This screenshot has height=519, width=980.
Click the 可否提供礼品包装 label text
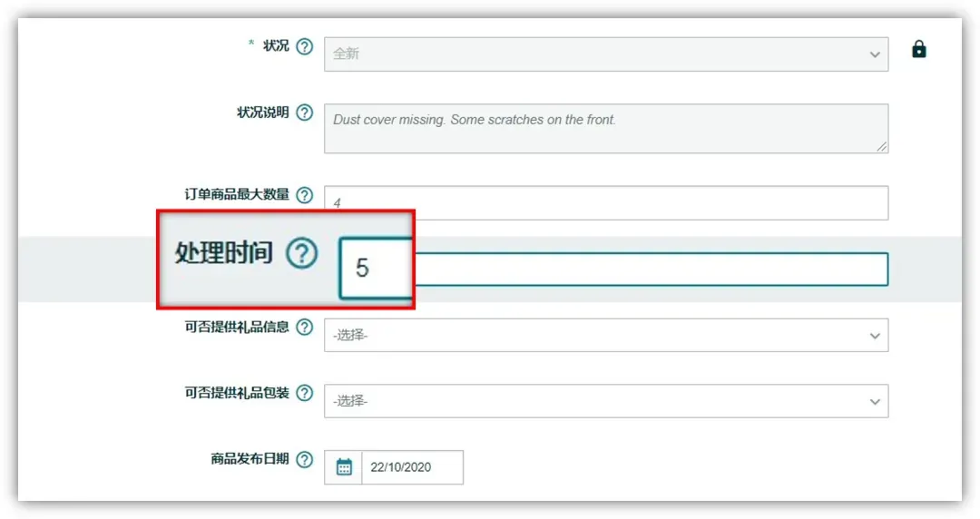(x=237, y=393)
